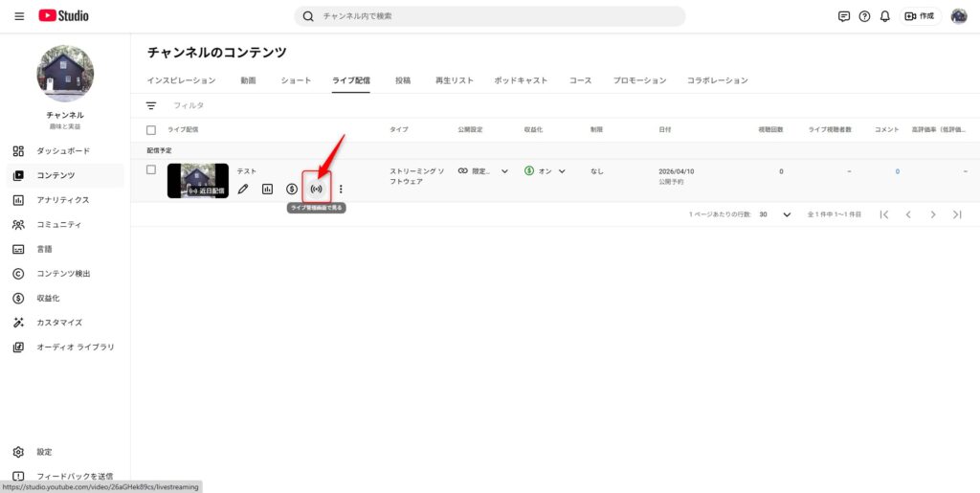Switch to the ショート tab
Viewport: 980px width, 493px height.
pos(296,80)
